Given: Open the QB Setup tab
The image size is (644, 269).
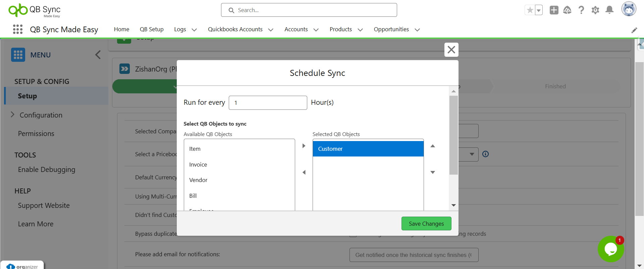Looking at the screenshot, I should (152, 30).
